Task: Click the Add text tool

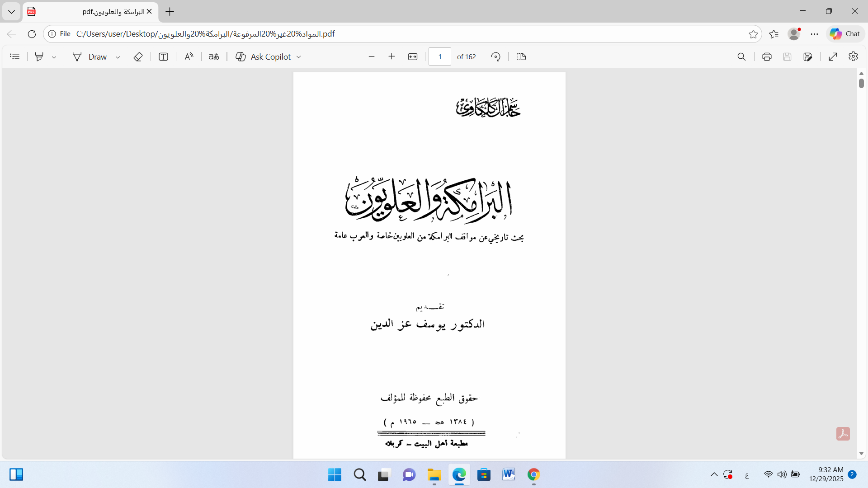Action: (164, 56)
